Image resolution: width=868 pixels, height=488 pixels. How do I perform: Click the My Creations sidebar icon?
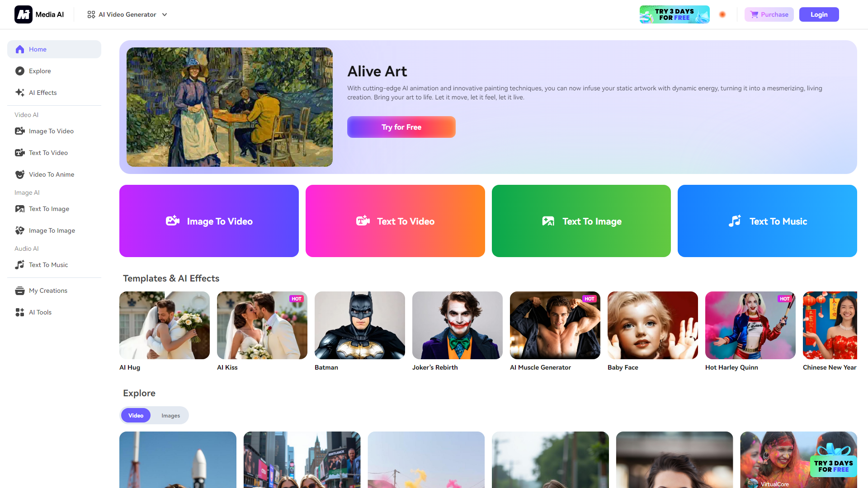(x=20, y=290)
